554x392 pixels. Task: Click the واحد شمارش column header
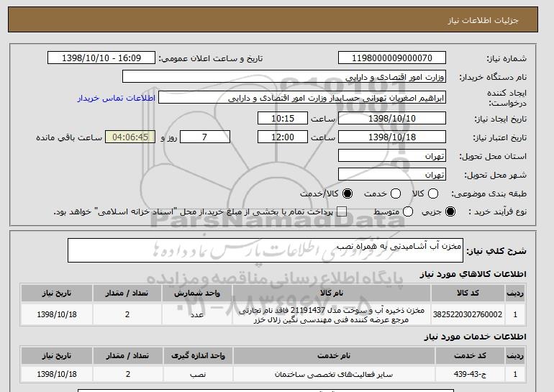click(197, 293)
